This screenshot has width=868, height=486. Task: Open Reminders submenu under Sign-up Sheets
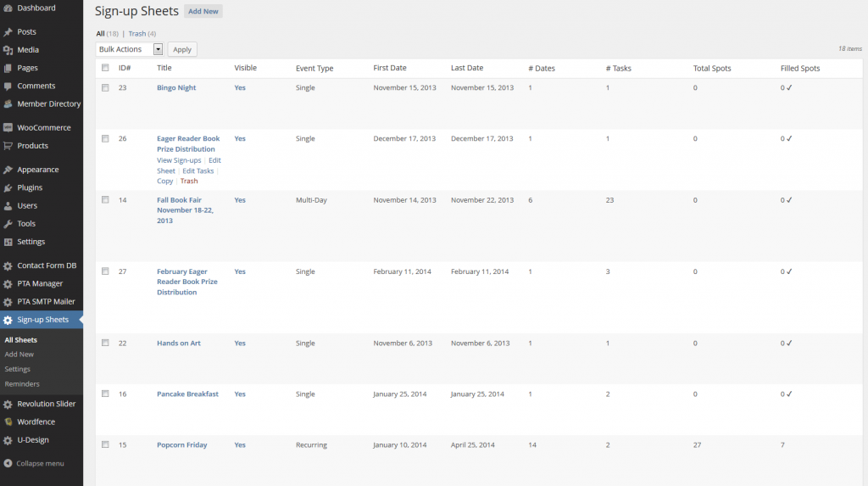point(21,384)
